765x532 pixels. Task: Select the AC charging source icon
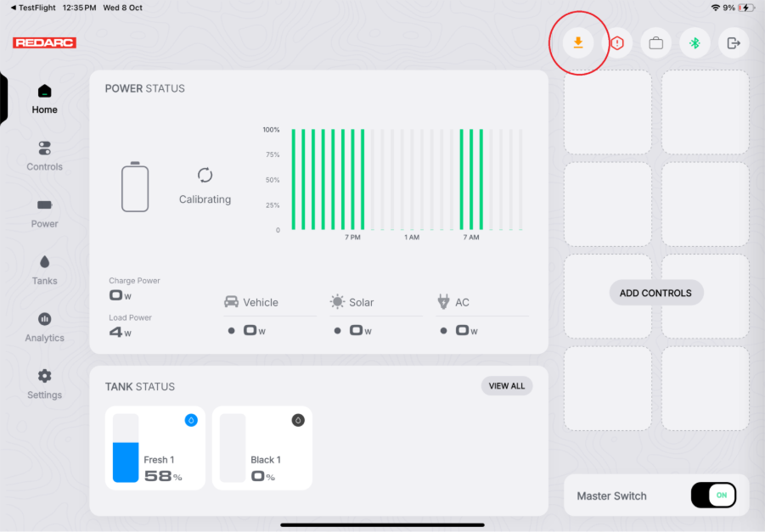point(442,302)
